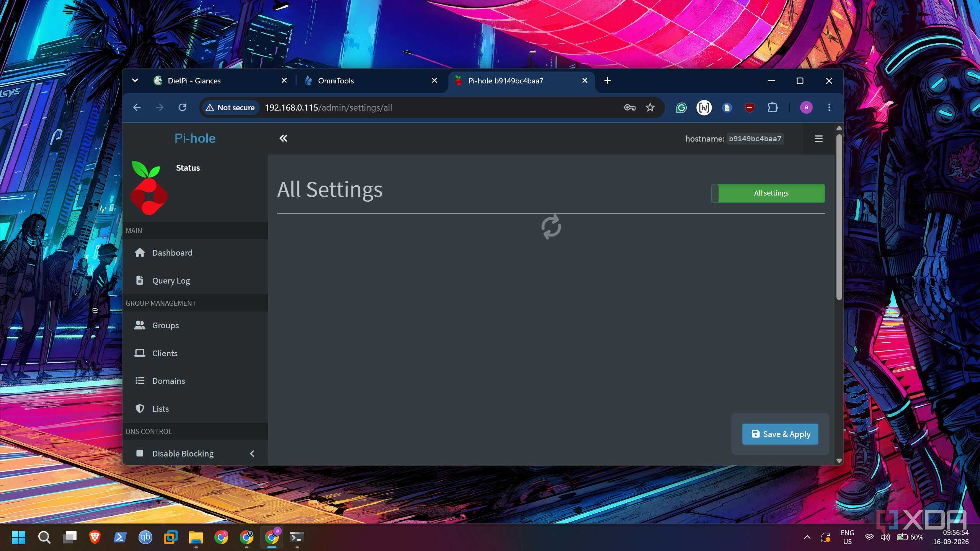The height and width of the screenshot is (551, 980).
Task: Open File Explorer from taskbar
Action: pyautogui.click(x=196, y=537)
